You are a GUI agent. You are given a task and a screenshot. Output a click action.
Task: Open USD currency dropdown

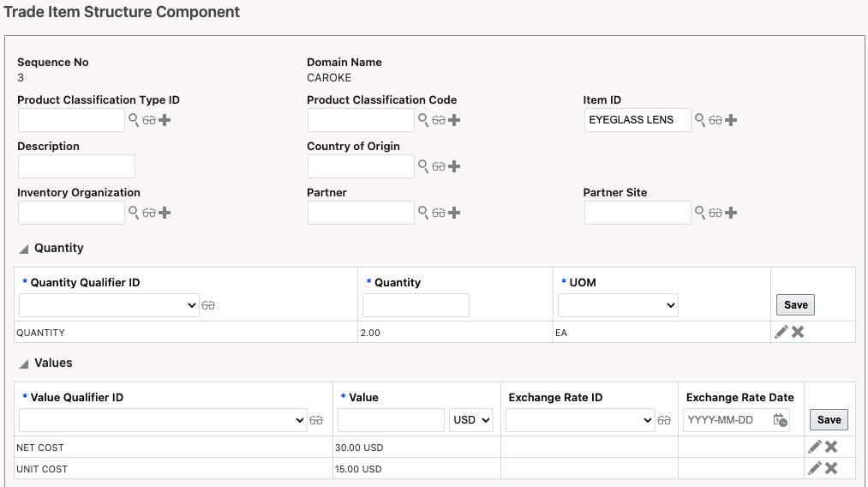click(471, 420)
